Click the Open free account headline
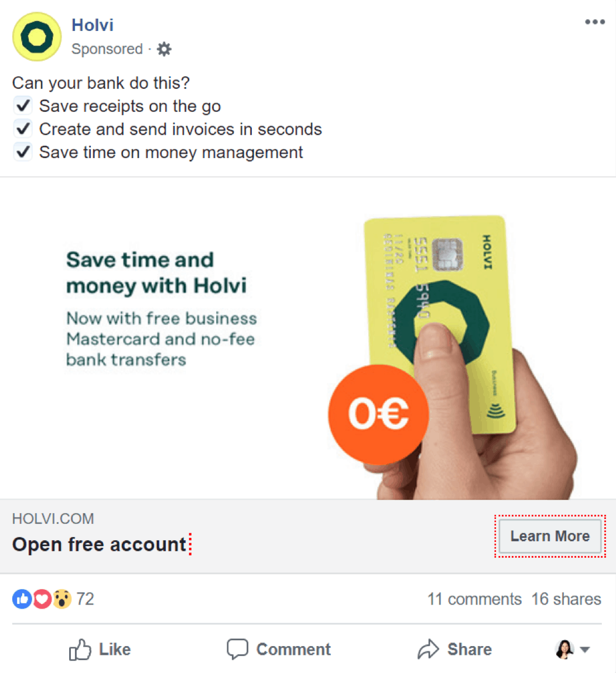Screen dimensions: 616x673 99,545
